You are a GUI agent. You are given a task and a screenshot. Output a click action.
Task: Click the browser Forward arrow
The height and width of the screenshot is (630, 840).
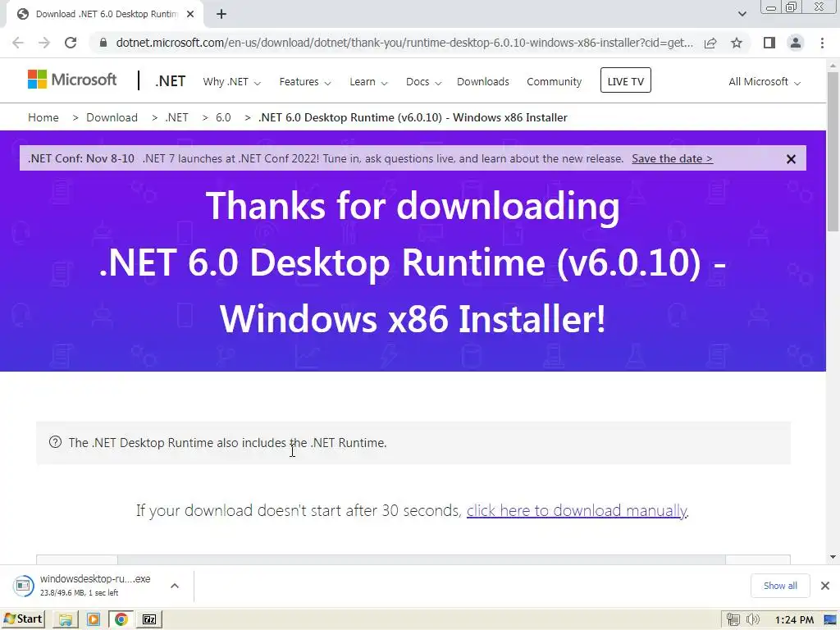click(x=44, y=43)
